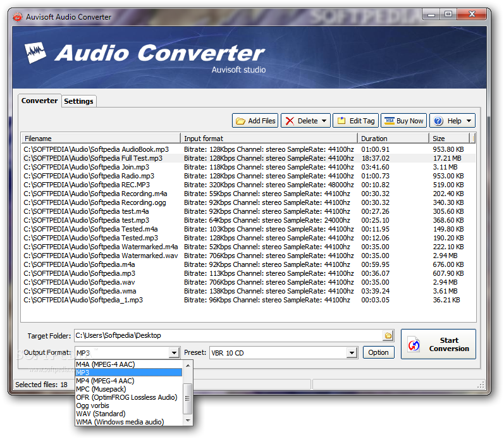Open the Help dropdown arrow
Image resolution: width=504 pixels, height=439 pixels.
tap(469, 121)
